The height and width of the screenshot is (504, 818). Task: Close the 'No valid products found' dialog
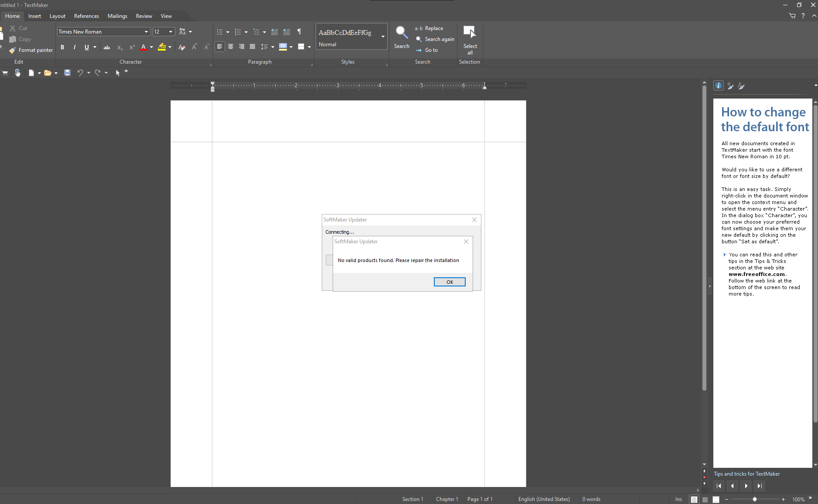(x=466, y=242)
